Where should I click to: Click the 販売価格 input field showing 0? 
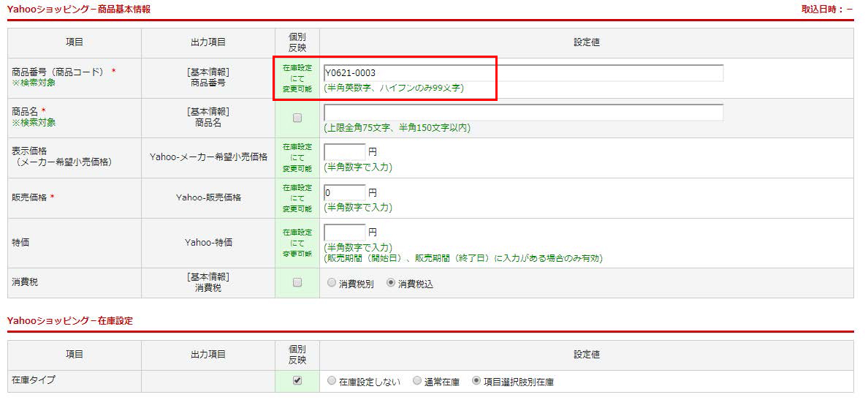[x=344, y=193]
